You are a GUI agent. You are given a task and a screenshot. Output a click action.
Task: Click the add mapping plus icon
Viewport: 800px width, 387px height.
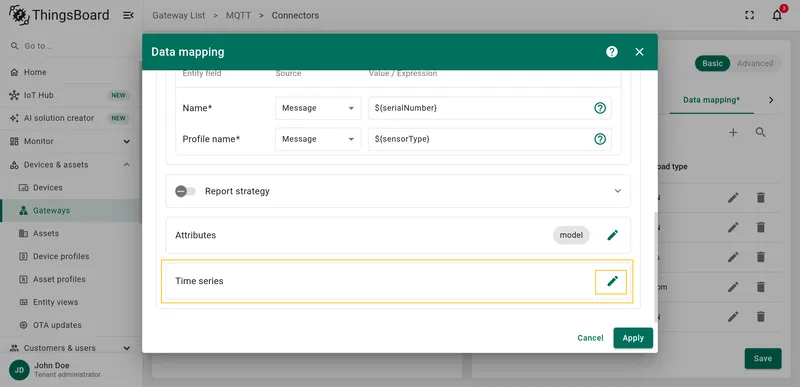[x=733, y=133]
